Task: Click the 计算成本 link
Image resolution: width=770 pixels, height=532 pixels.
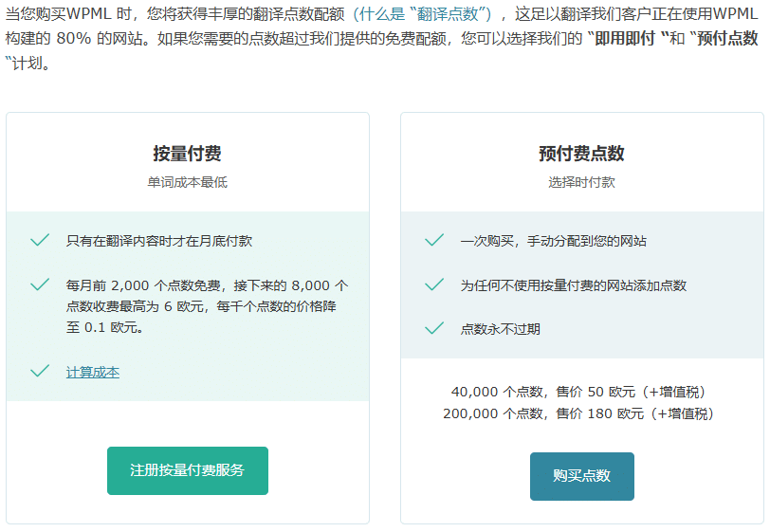Action: (x=93, y=373)
